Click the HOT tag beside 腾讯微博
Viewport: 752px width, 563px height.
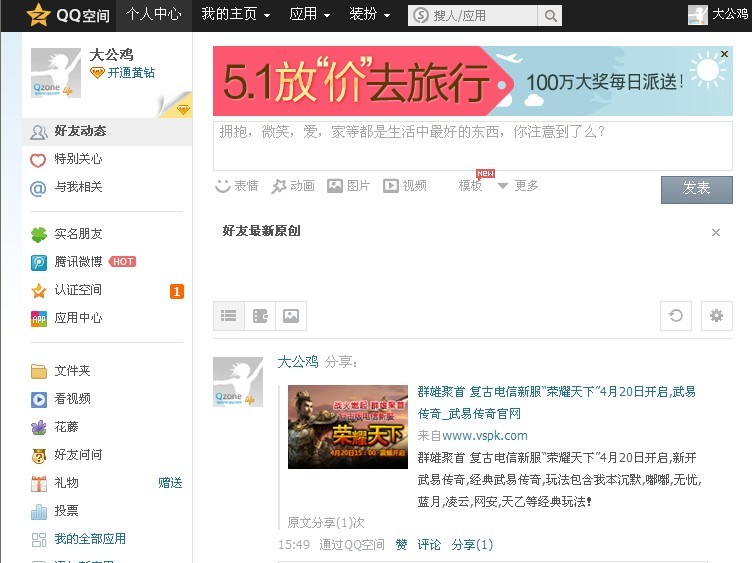click(x=123, y=262)
